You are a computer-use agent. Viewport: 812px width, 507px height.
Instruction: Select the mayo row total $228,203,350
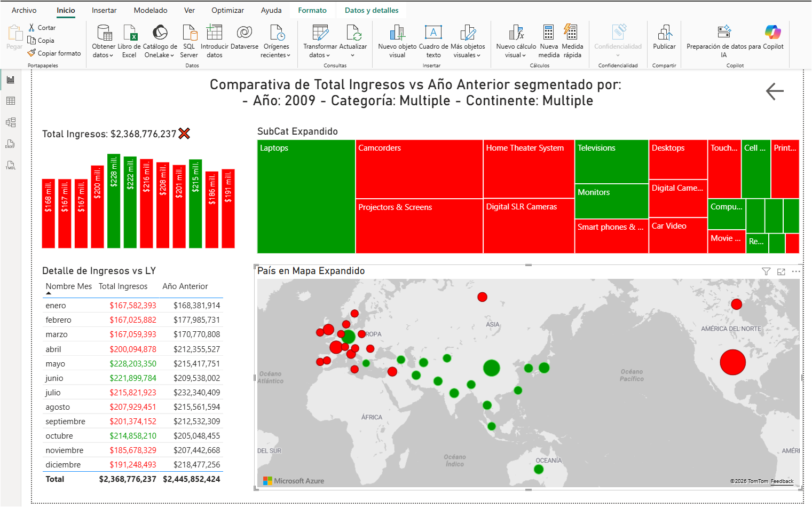click(133, 364)
